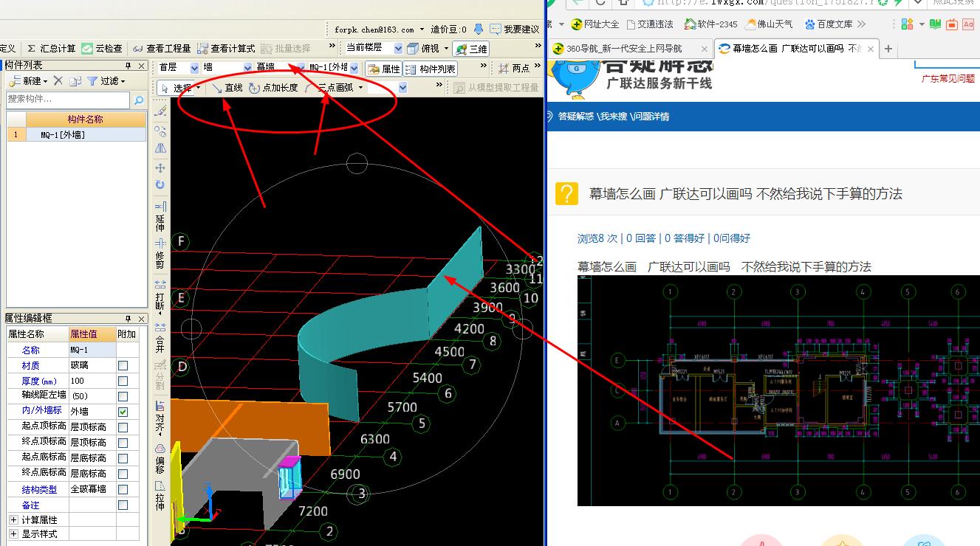Click the 属性 properties button
Viewport: 980px width, 546px height.
pyautogui.click(x=384, y=69)
